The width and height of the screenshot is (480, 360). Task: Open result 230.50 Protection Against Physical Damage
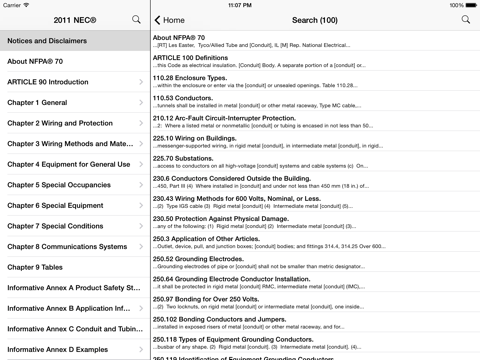[316, 222]
